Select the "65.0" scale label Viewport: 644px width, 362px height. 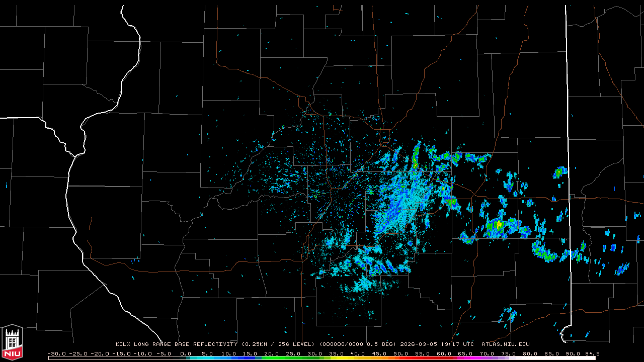pos(465,353)
